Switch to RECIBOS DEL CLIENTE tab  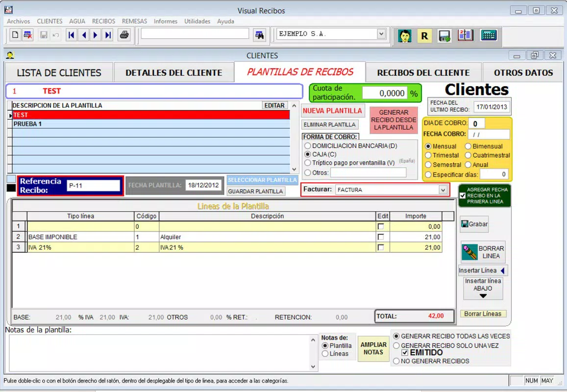423,73
